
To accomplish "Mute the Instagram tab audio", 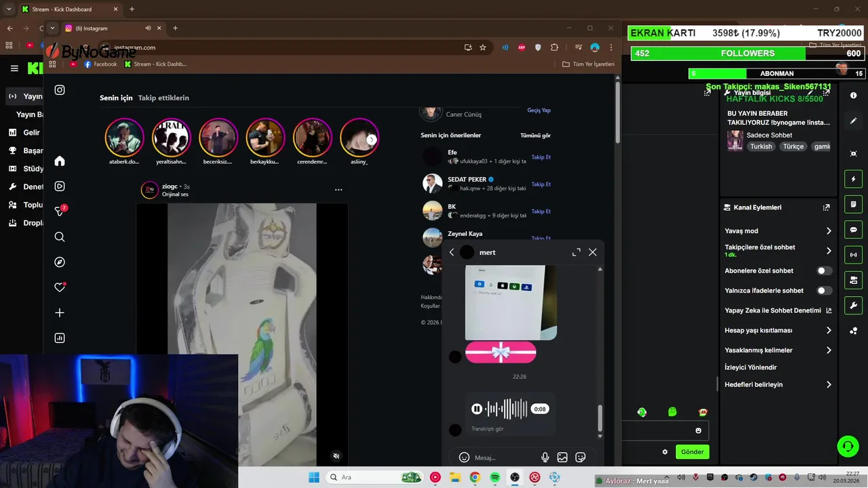I will (x=149, y=28).
